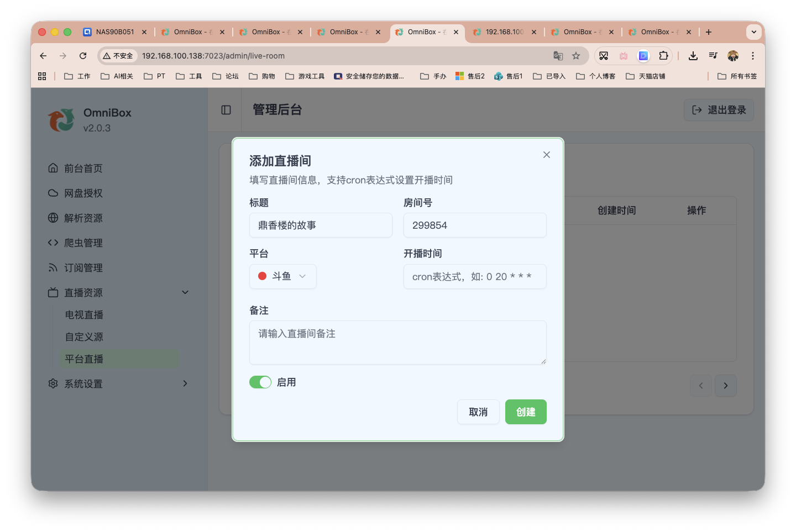Viewport: 796px width, 532px height.
Task: Open the 前台首页 home icon in sidebar
Action: click(53, 168)
